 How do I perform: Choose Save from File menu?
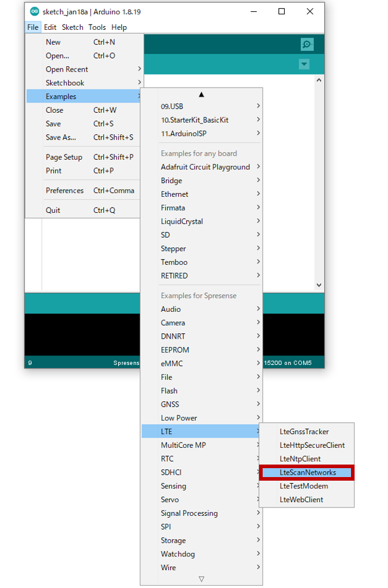pos(84,124)
